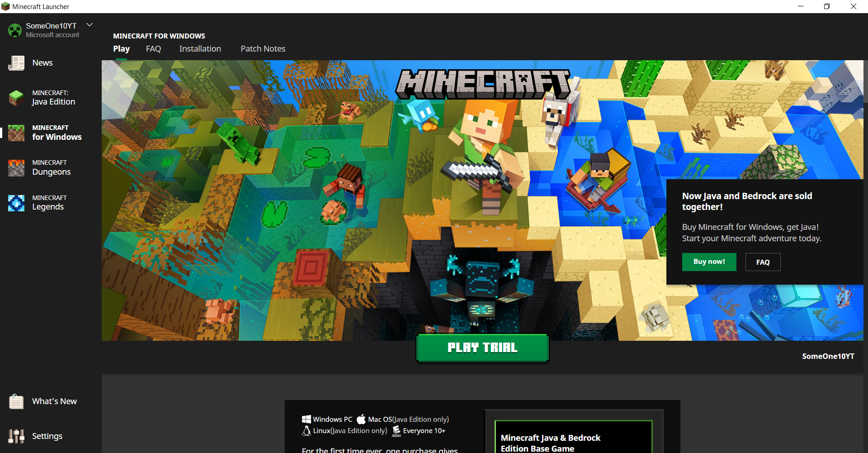Click the SomeOne10YT account name in sidebar
The height and width of the screenshot is (453, 868).
coord(51,26)
